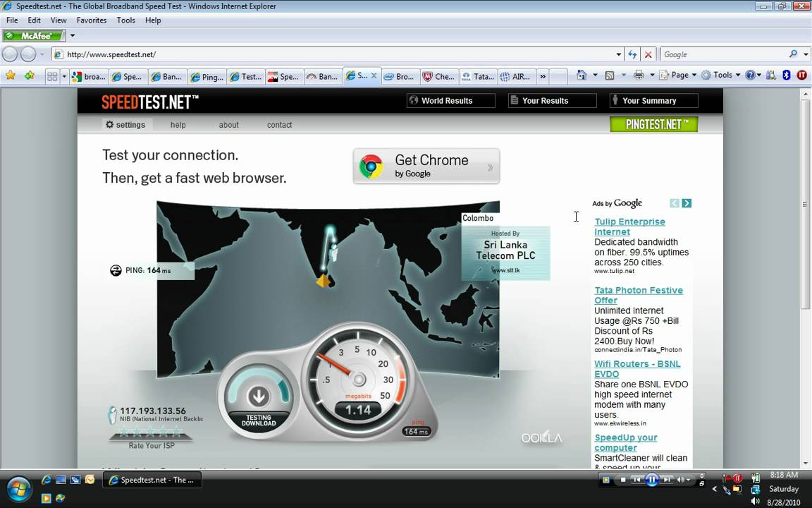The width and height of the screenshot is (812, 508).
Task: Click the system tray volume speaker icon
Action: [x=754, y=501]
